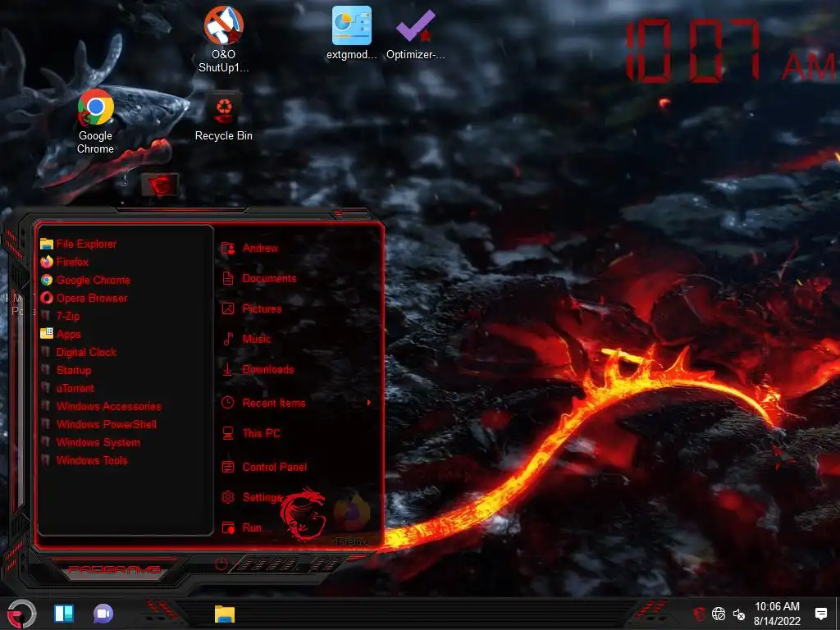Open the taskbar clock and date
Screen dimensions: 840x630
point(777,614)
